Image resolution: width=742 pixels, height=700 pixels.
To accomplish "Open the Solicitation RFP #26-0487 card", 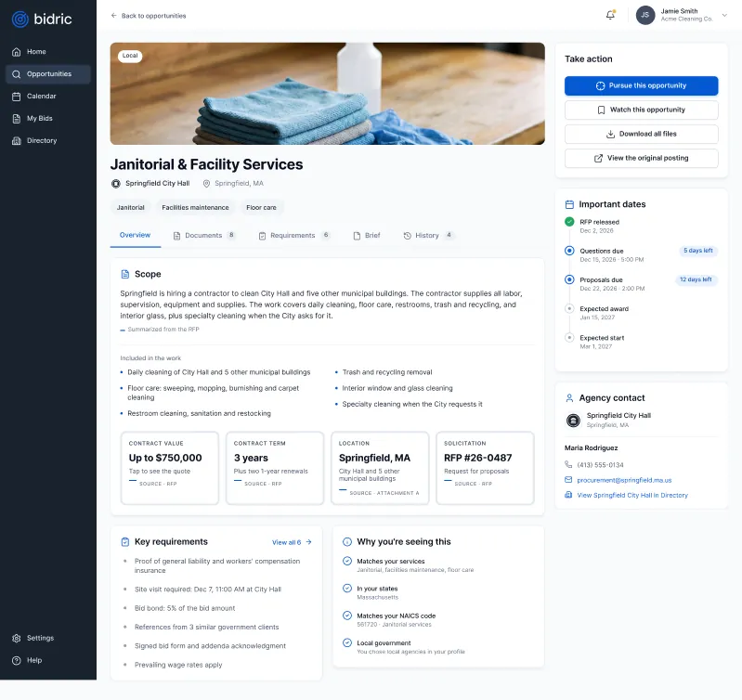I will [x=485, y=468].
